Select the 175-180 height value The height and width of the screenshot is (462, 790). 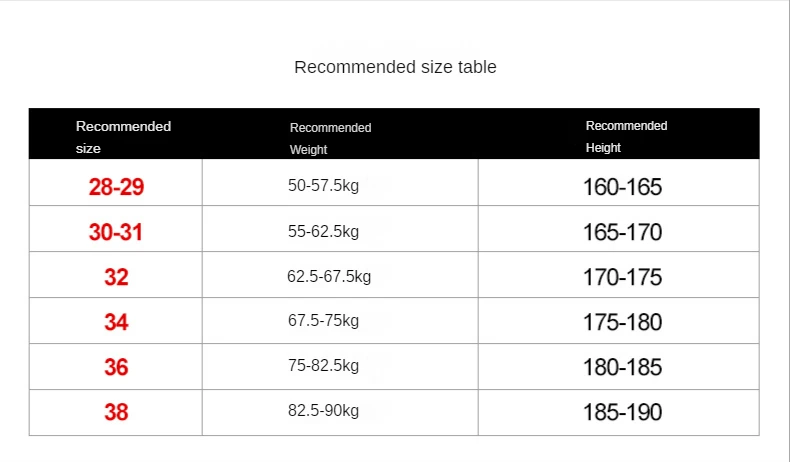[622, 323]
